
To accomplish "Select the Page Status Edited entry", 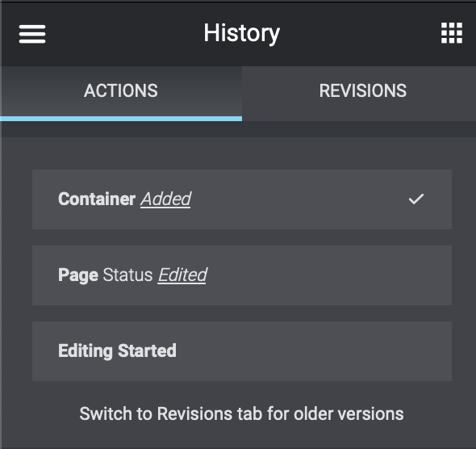I will coord(242,275).
